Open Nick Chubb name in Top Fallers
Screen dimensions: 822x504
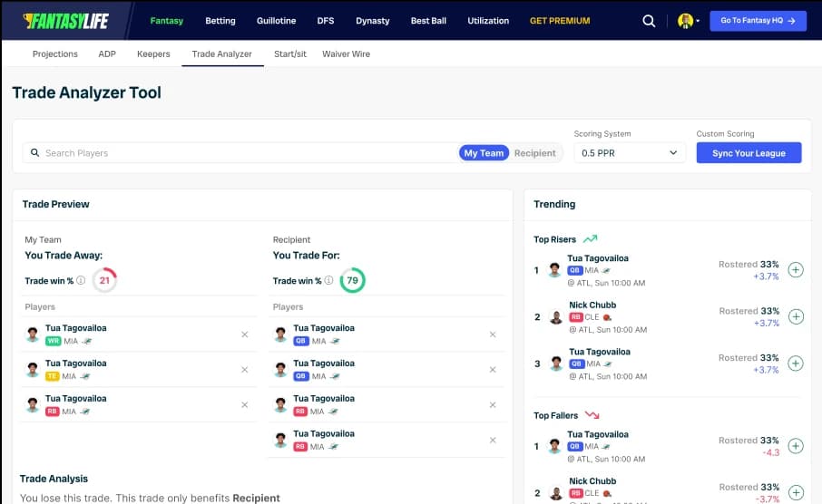point(592,481)
